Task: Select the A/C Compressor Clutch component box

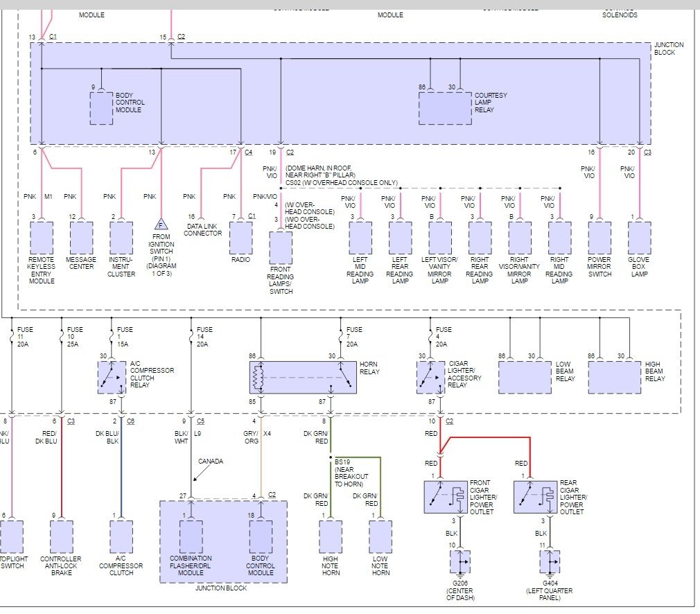Action: tap(121, 536)
